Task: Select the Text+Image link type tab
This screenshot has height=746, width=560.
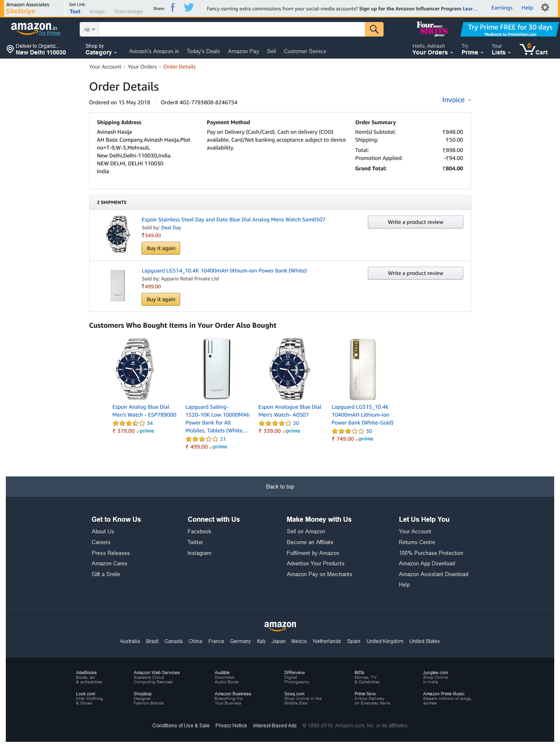Action: click(x=128, y=12)
